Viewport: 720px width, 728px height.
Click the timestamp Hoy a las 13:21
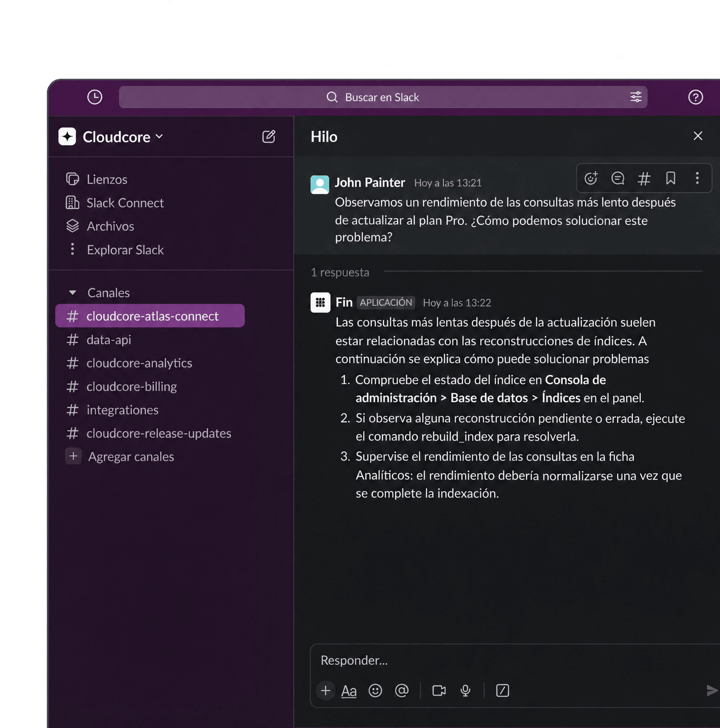tap(448, 183)
